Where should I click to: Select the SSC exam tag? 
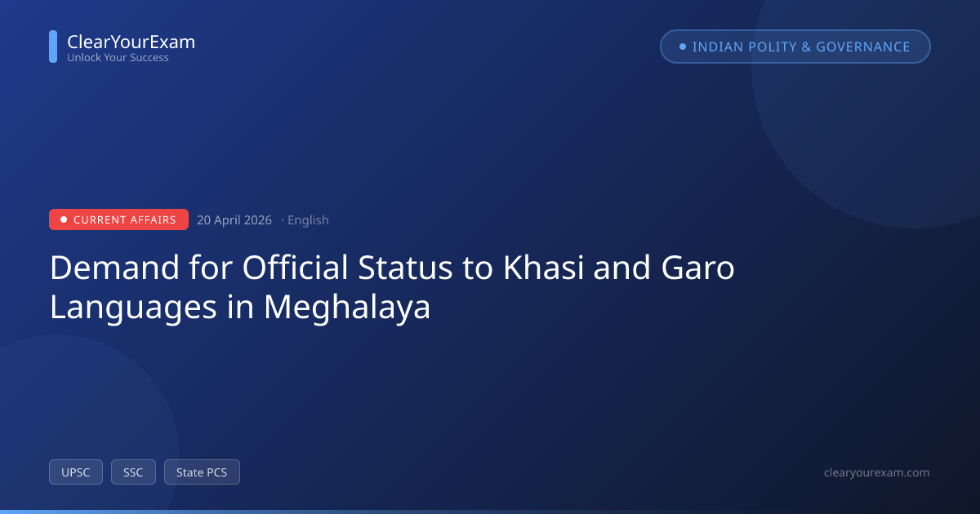click(x=133, y=472)
